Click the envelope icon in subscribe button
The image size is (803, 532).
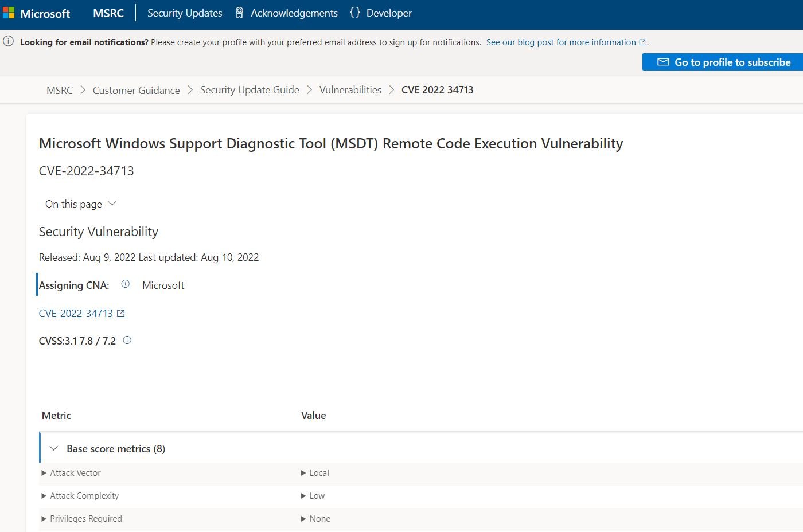click(x=663, y=62)
